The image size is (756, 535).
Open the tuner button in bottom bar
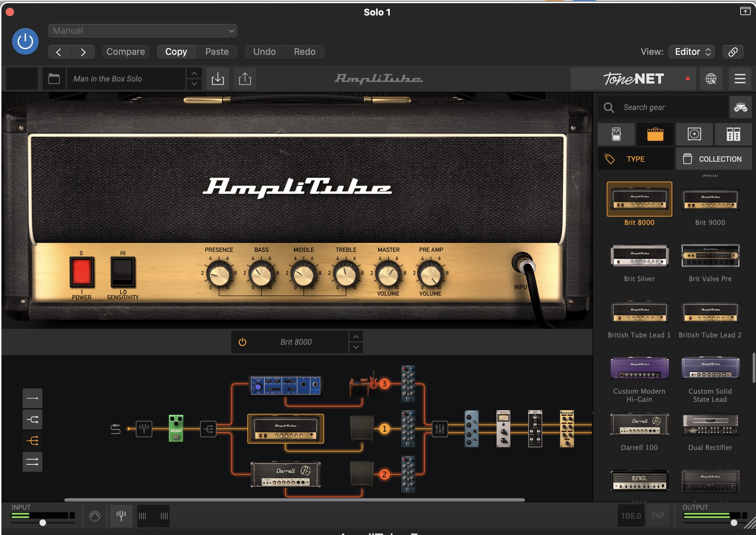coord(121,516)
